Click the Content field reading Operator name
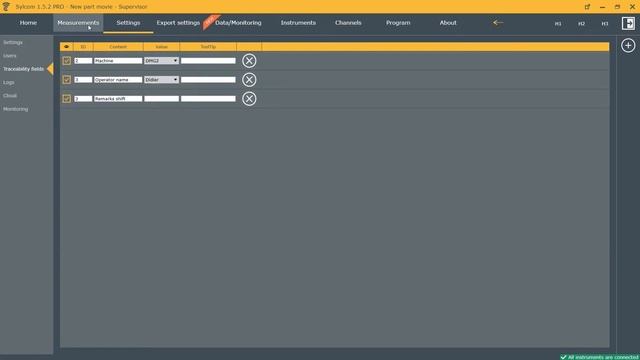This screenshot has width=640, height=360. pos(118,80)
